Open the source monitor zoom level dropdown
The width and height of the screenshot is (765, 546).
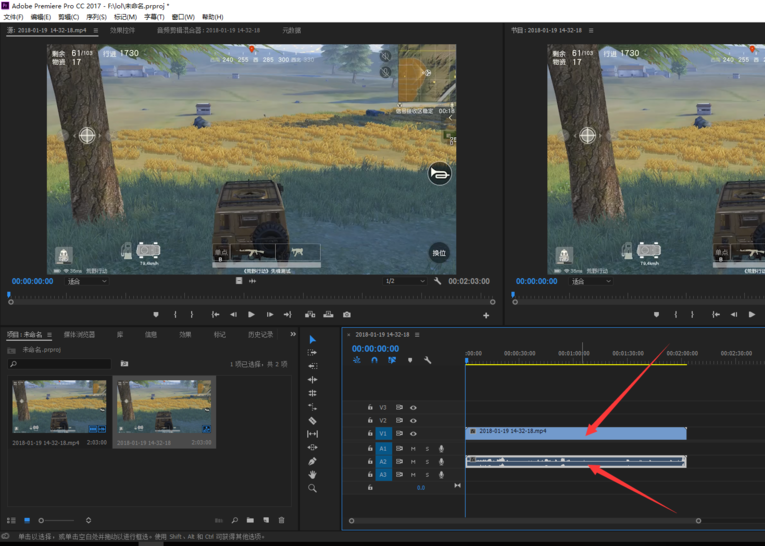[87, 282]
